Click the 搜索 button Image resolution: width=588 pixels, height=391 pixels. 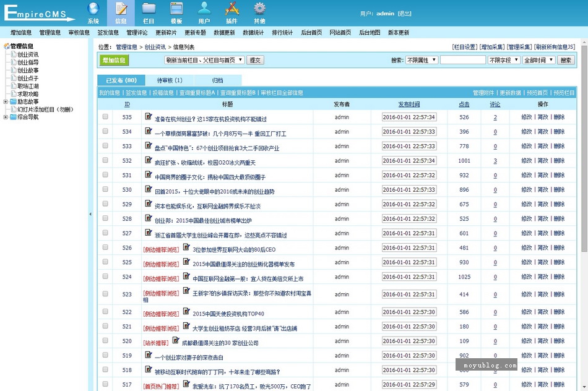coord(566,60)
